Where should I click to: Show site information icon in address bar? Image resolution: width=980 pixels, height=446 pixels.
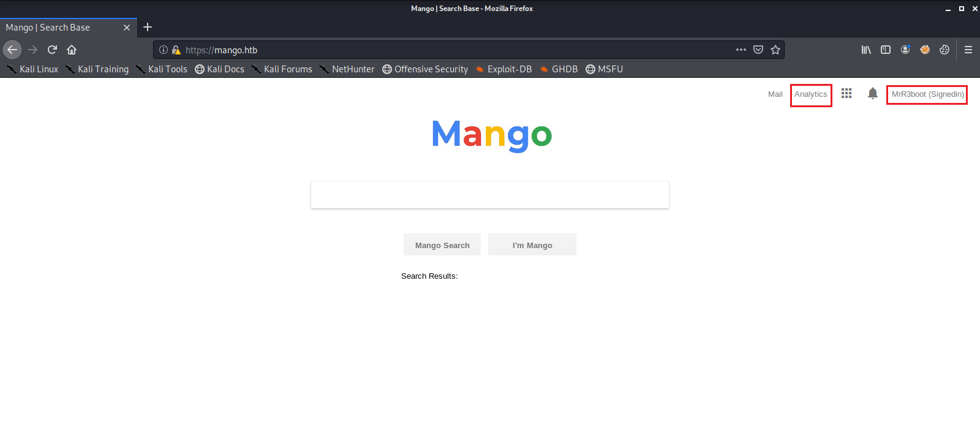tap(164, 50)
